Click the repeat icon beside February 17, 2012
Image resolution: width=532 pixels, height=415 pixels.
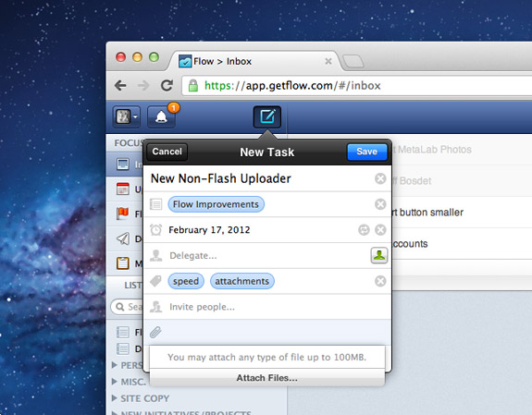[364, 230]
